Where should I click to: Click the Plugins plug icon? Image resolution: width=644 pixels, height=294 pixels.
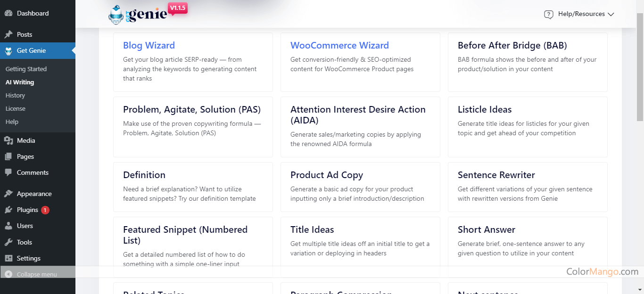(8, 210)
